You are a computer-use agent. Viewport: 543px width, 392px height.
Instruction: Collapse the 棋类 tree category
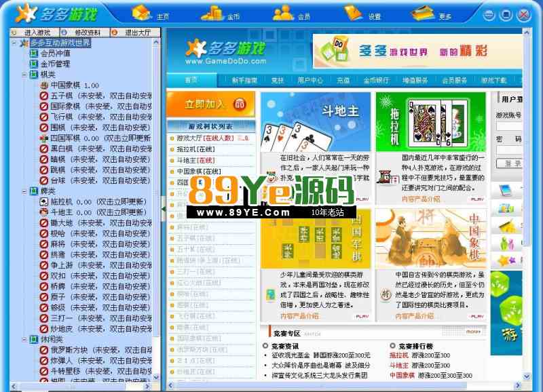[24, 75]
